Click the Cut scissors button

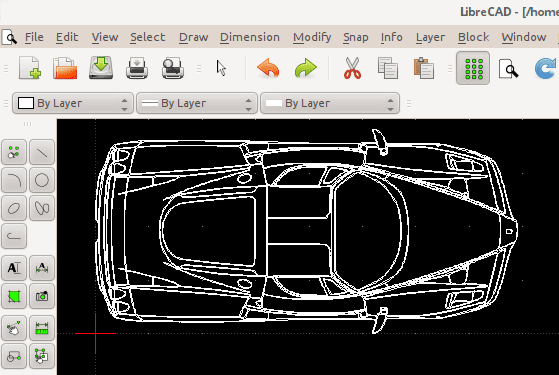pyautogui.click(x=352, y=68)
